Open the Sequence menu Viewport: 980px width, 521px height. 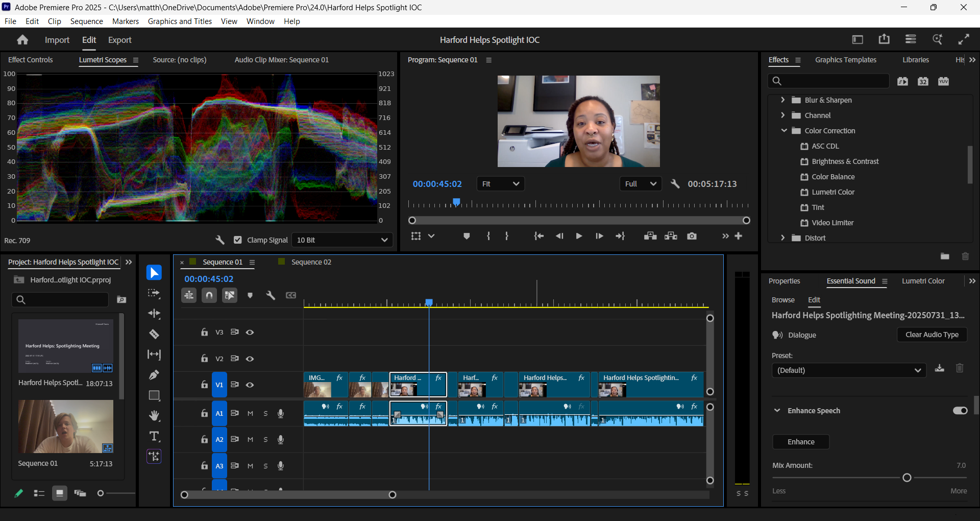(87, 21)
